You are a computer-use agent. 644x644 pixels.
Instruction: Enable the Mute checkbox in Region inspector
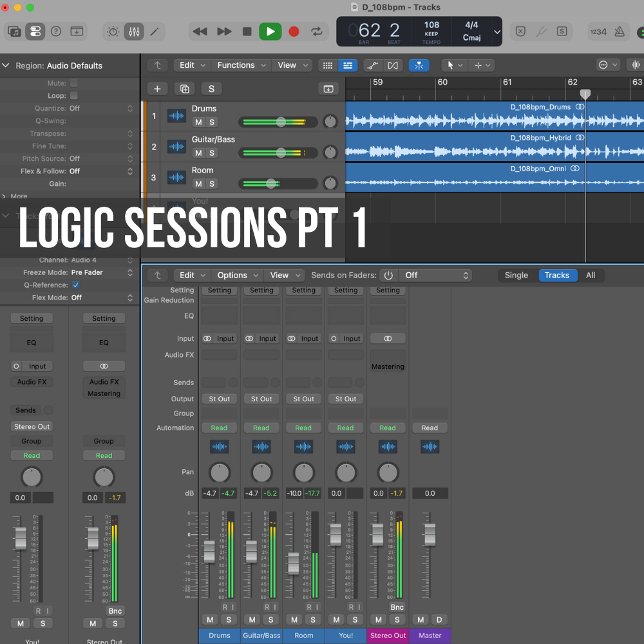[74, 83]
